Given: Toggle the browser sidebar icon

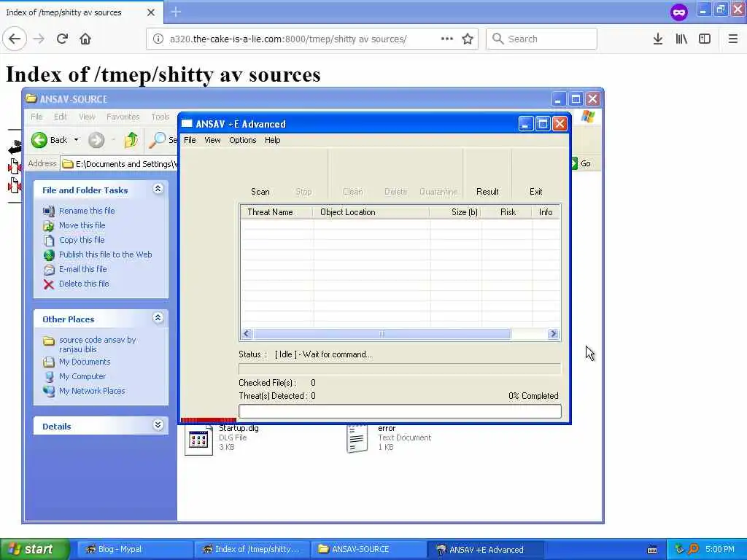Looking at the screenshot, I should pos(705,39).
